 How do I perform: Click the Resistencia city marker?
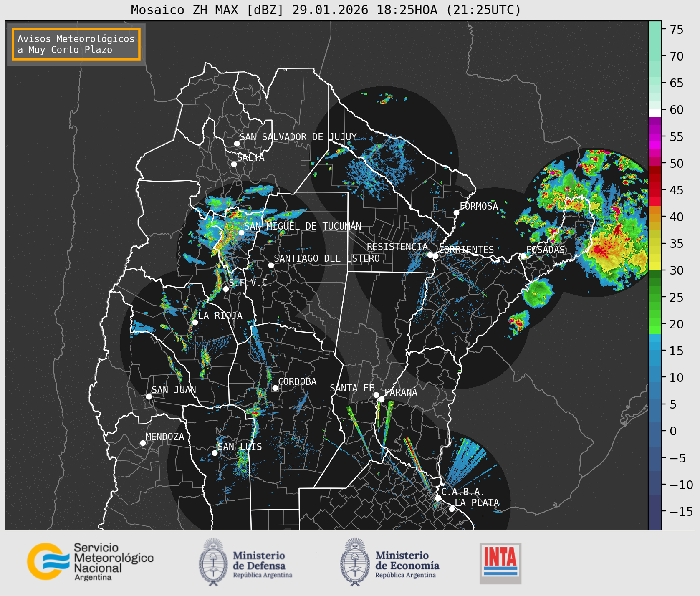(430, 255)
